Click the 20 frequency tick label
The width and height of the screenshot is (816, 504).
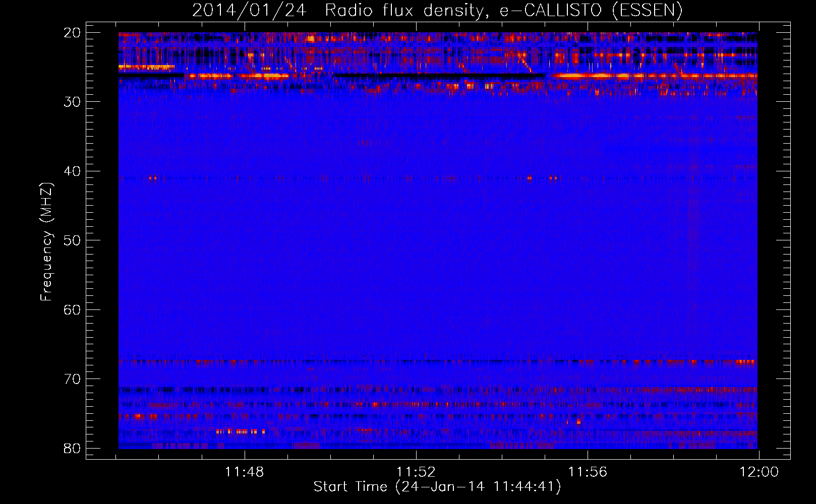pyautogui.click(x=73, y=33)
